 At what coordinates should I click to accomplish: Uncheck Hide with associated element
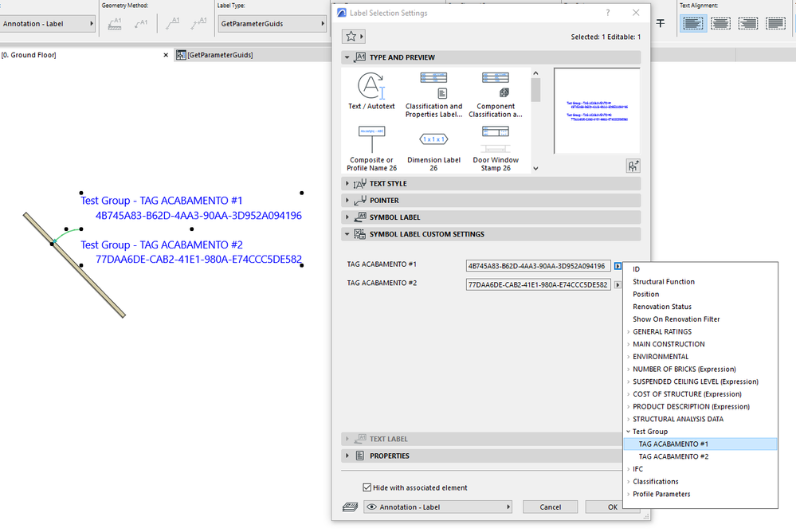click(367, 487)
